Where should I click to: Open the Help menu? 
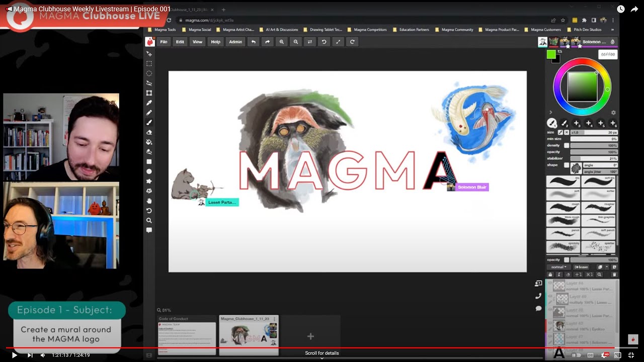pos(215,42)
